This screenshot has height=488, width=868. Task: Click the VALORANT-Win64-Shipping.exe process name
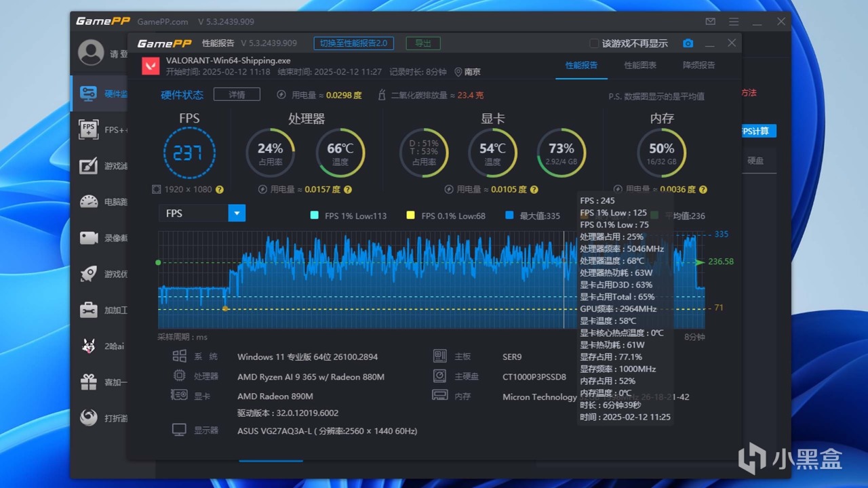228,60
